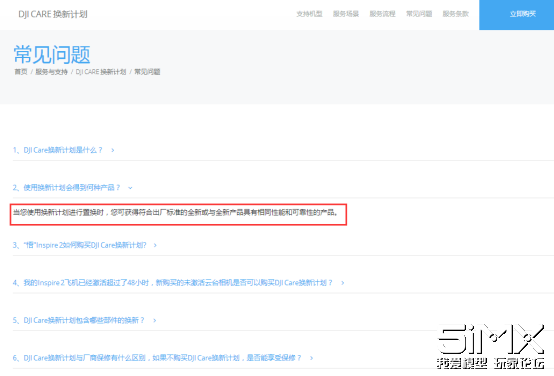Expand question 1 DJI Care换新计划是什么
This screenshot has width=554, height=376.
tap(58, 150)
